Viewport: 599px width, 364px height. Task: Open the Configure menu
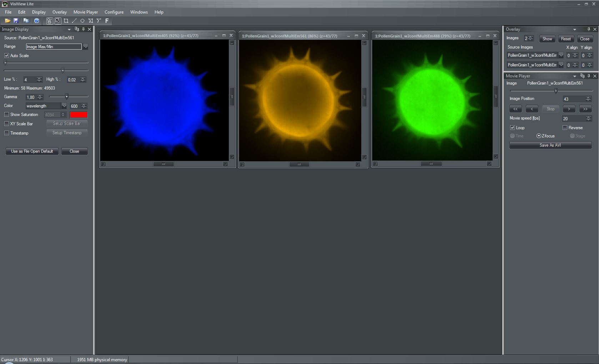(114, 12)
